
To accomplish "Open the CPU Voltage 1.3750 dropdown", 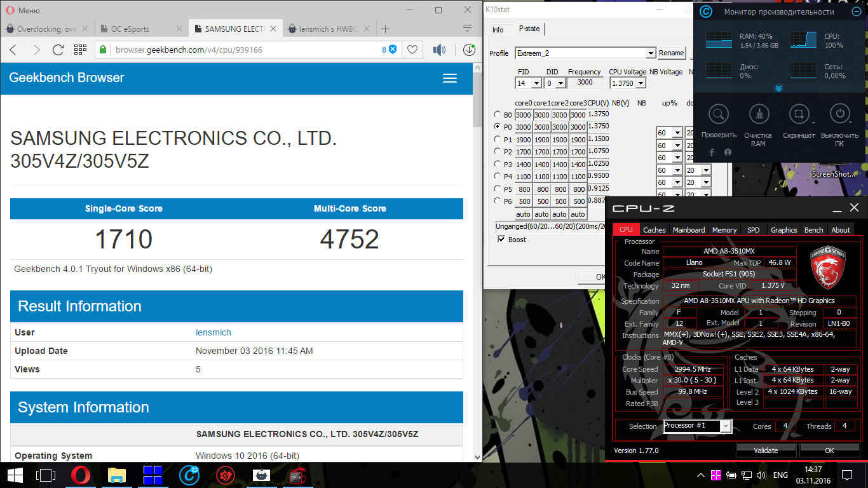I will pyautogui.click(x=641, y=83).
